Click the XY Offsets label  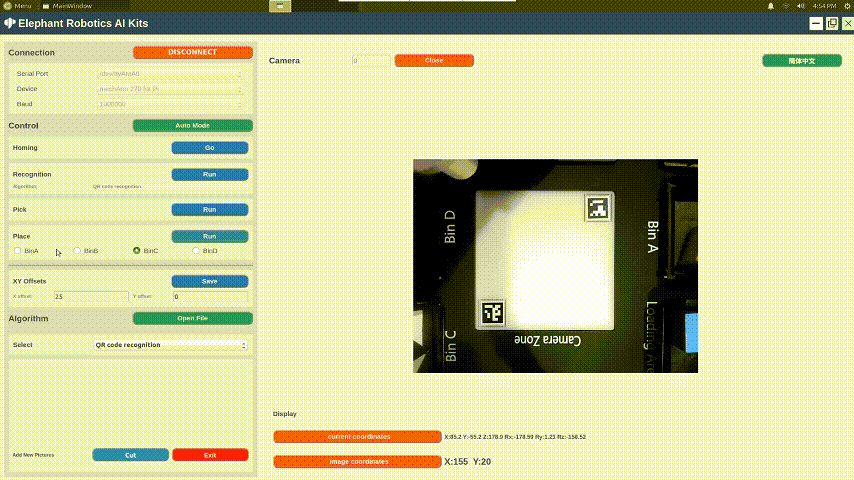29,281
